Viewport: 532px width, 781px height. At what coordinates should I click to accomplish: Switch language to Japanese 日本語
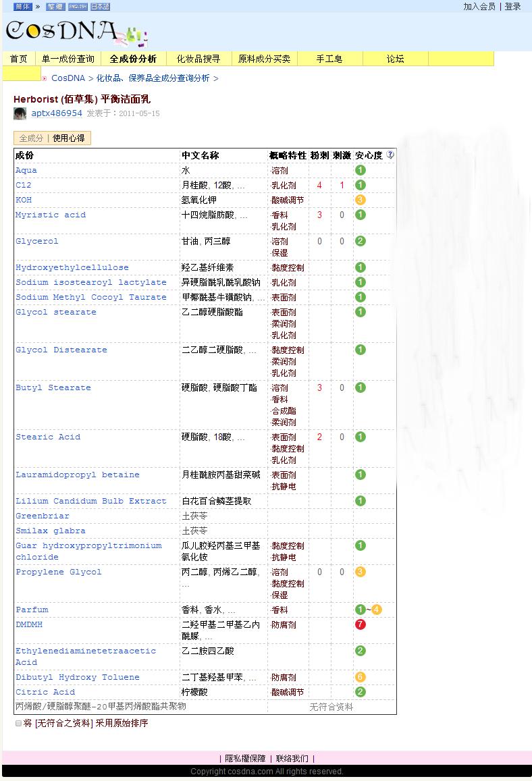coord(100,7)
